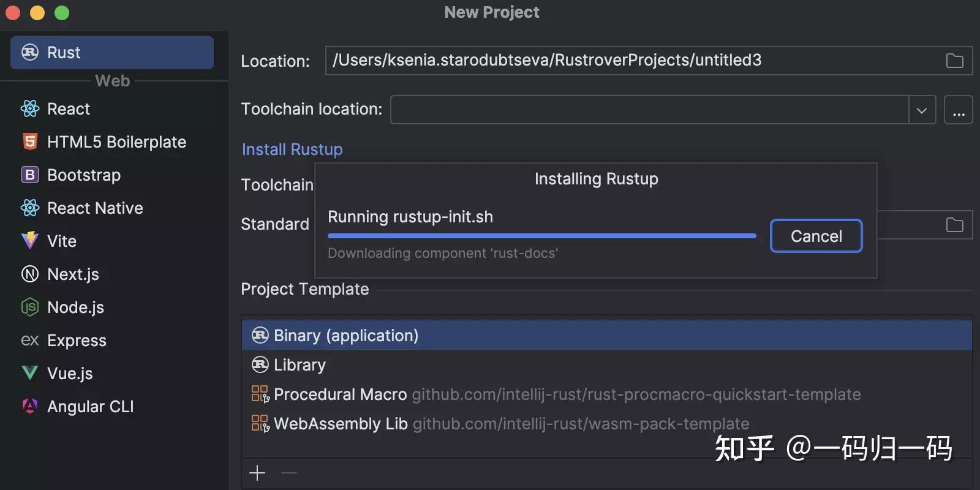
Task: Select the Vue.js project icon
Action: pos(30,373)
